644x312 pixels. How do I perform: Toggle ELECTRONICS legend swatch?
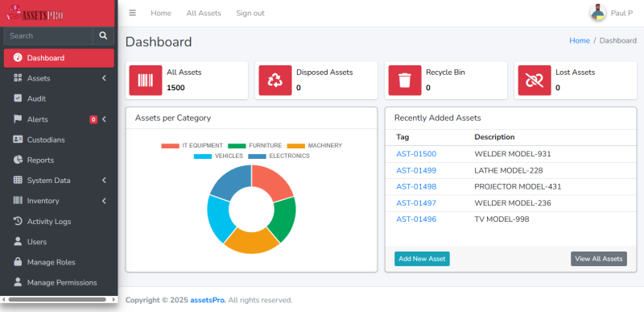[x=257, y=156]
